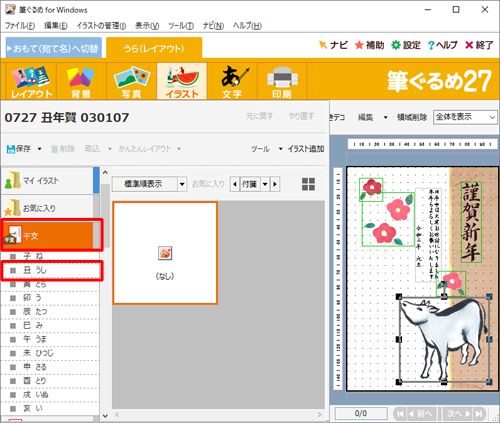Open 標準順表示 sort dropdown
The height and width of the screenshot is (423, 500).
[x=182, y=184]
